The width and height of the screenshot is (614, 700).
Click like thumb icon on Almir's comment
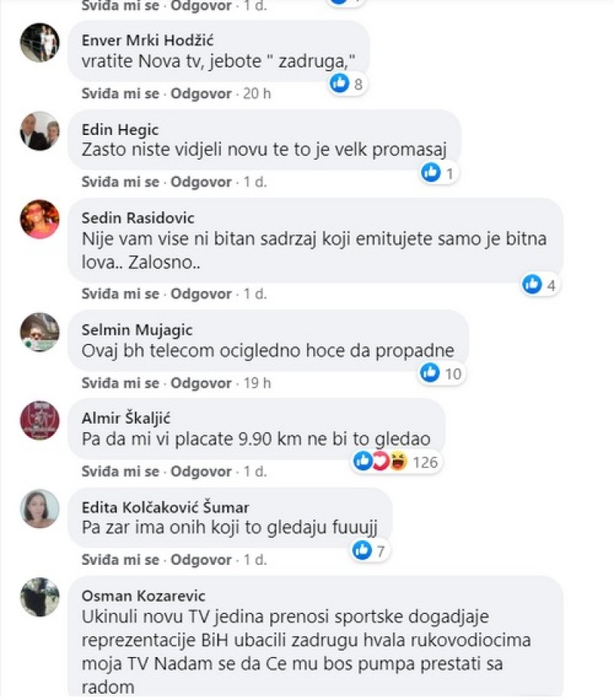click(x=362, y=461)
